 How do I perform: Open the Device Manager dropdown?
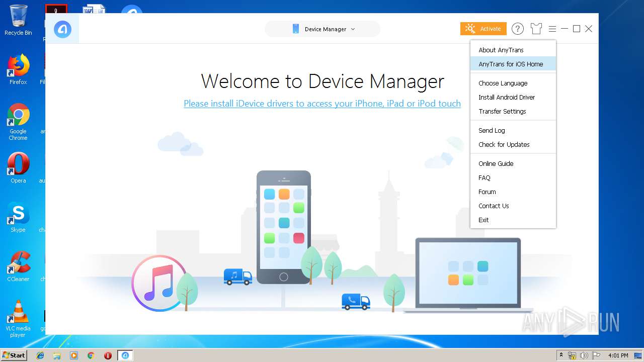[323, 29]
